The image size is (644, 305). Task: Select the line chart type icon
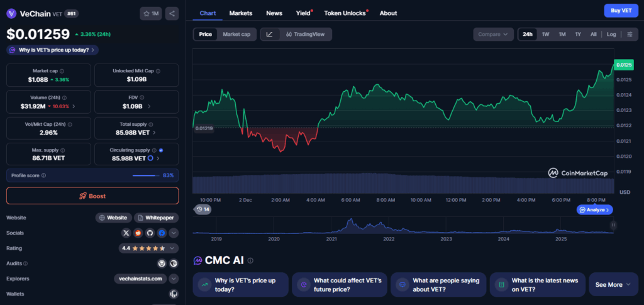pyautogui.click(x=269, y=35)
